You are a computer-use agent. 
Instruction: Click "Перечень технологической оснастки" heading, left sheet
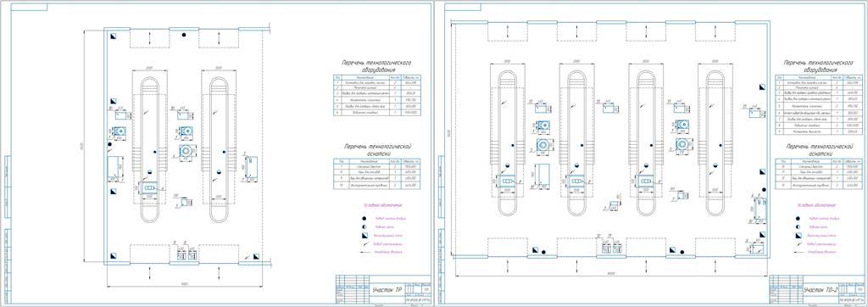pos(376,150)
